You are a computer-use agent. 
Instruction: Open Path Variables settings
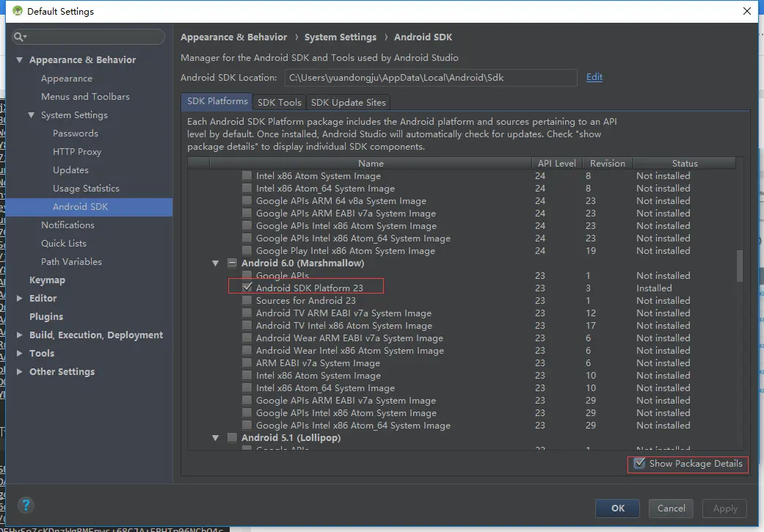pyautogui.click(x=72, y=262)
